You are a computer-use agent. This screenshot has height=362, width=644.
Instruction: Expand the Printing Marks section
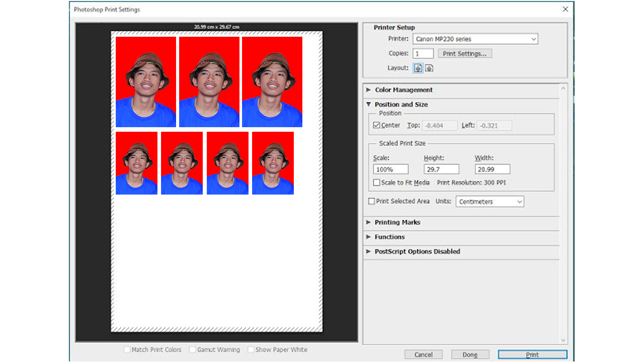coord(369,222)
